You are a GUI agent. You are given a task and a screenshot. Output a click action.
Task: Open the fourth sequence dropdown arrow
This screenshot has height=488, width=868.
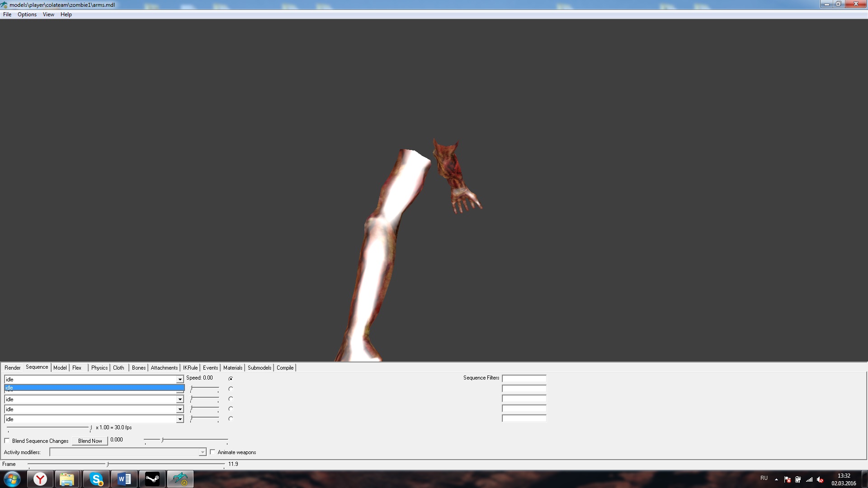point(179,409)
